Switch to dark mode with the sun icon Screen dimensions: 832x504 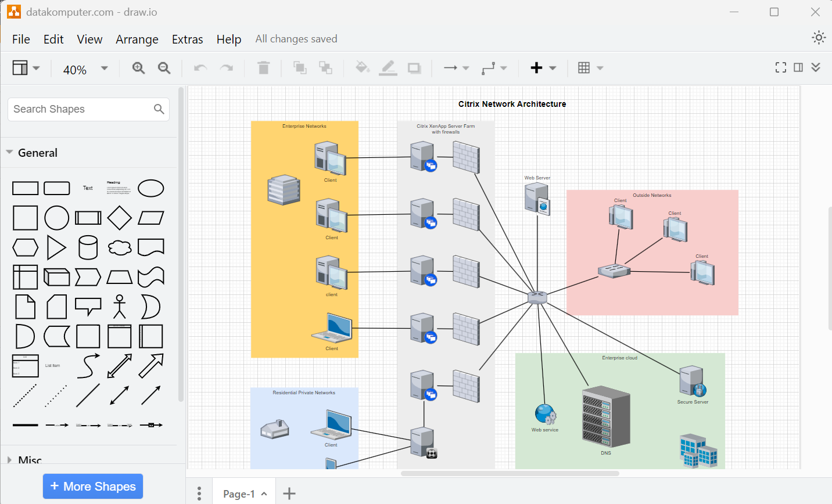(819, 37)
